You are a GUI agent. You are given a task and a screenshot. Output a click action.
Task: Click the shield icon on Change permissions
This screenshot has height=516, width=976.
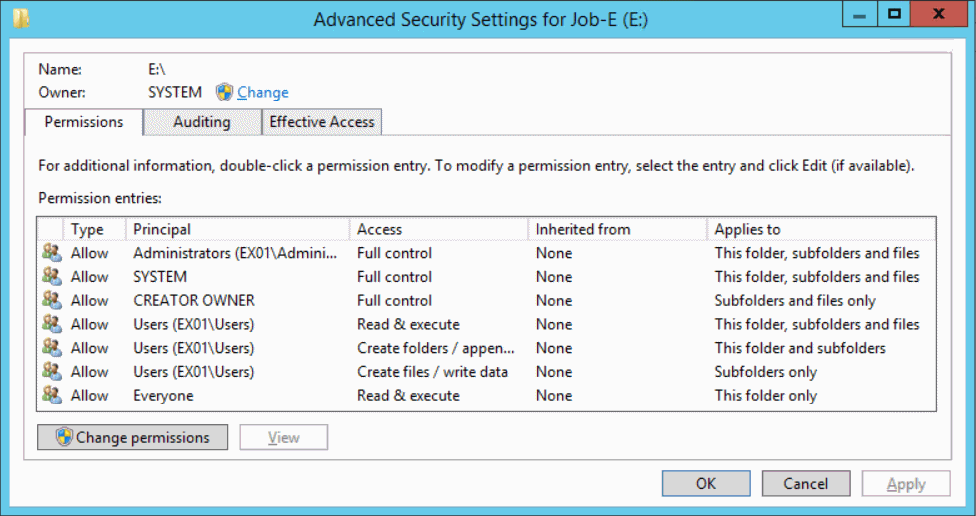(x=64, y=437)
